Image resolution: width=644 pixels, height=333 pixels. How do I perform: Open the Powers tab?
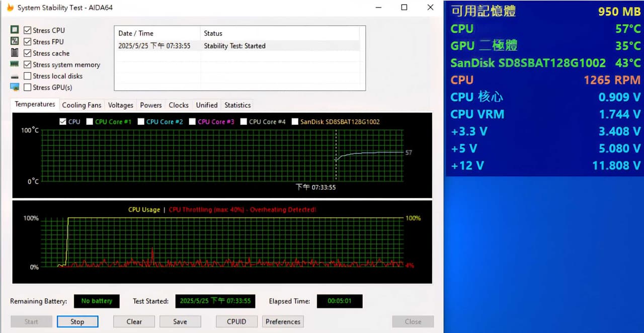(151, 105)
